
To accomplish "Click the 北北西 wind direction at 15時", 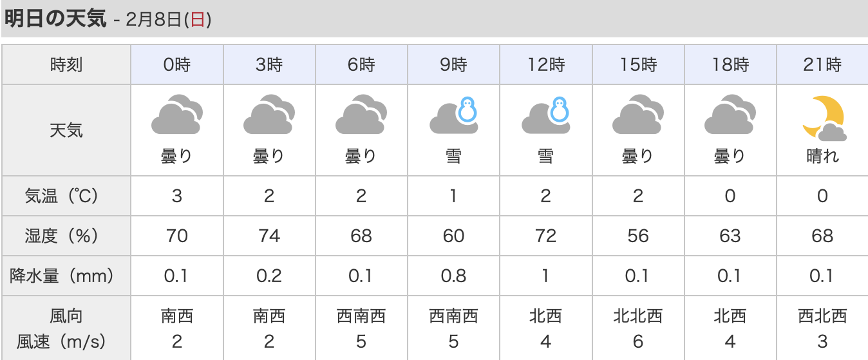I will [638, 316].
